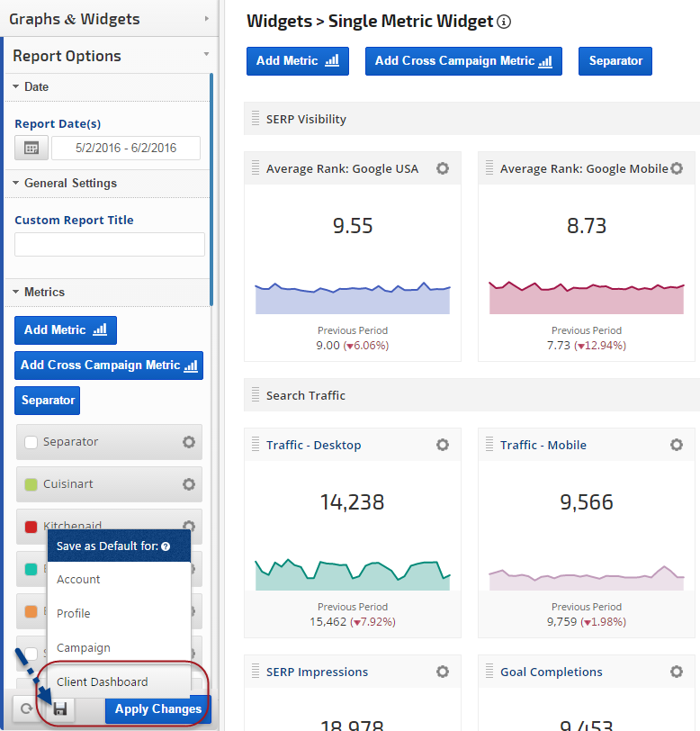The width and height of the screenshot is (700, 731).
Task: Open settings gear for Traffic - Desktop widget
Action: 443,445
